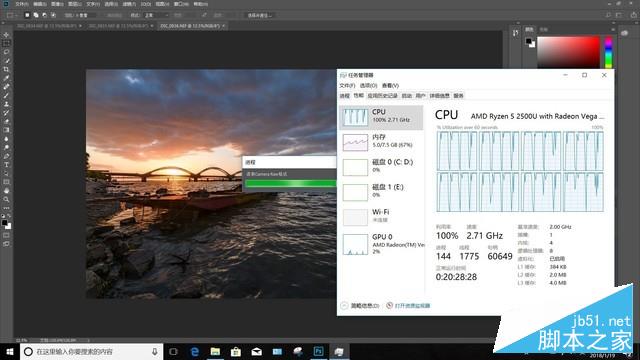The height and width of the screenshot is (360, 640).
Task: Select the Eraser tool
Action: (x=6, y=121)
